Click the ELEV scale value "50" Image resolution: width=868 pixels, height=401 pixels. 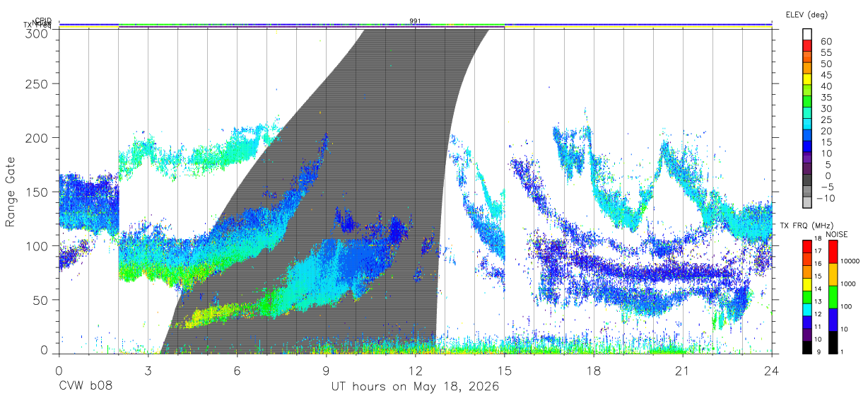tap(826, 64)
